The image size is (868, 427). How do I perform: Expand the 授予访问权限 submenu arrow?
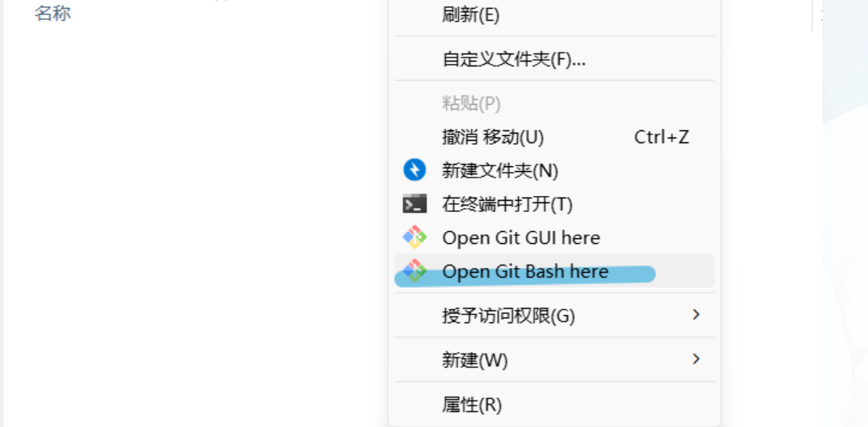point(696,314)
